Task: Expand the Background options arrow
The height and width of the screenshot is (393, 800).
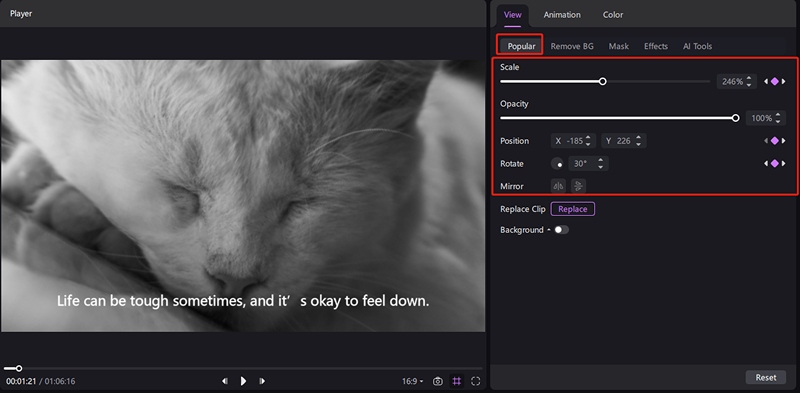Action: pos(548,230)
